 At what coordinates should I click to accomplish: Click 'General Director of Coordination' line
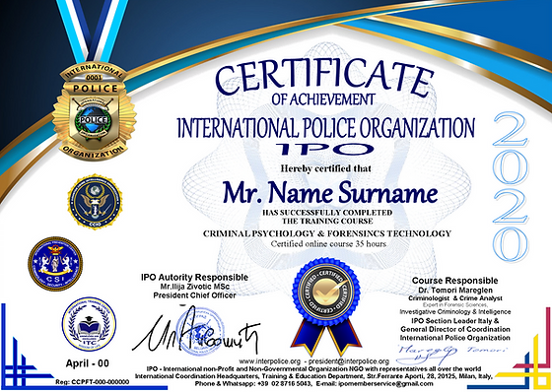[455, 329]
